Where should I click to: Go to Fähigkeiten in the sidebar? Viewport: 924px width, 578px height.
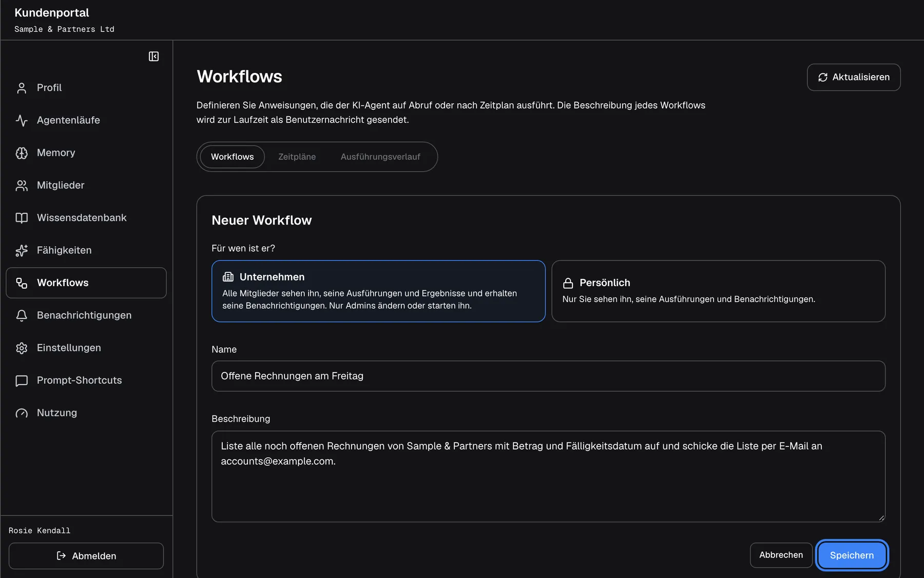pyautogui.click(x=86, y=250)
